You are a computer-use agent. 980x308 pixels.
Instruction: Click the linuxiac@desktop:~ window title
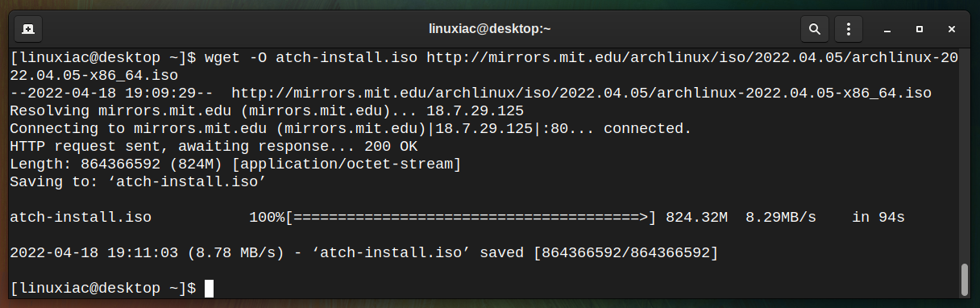tap(490, 29)
